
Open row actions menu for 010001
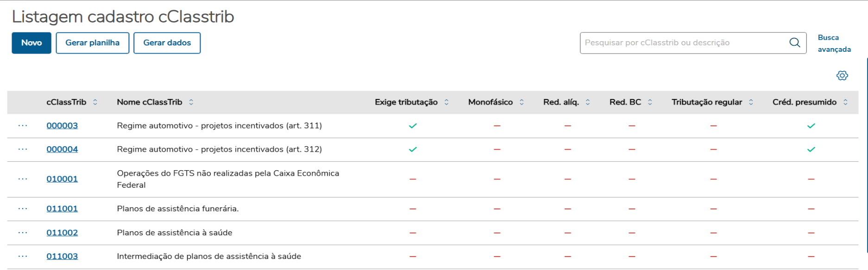pos(23,179)
